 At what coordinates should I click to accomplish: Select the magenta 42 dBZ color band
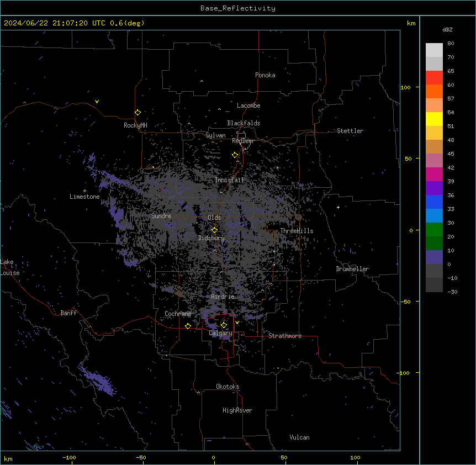pos(434,174)
